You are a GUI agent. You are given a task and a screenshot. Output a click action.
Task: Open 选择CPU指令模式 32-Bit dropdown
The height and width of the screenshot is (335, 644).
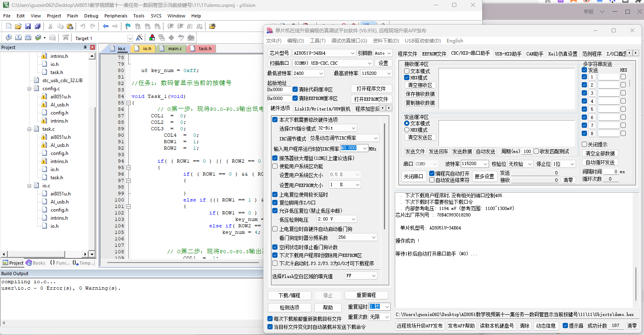click(353, 128)
